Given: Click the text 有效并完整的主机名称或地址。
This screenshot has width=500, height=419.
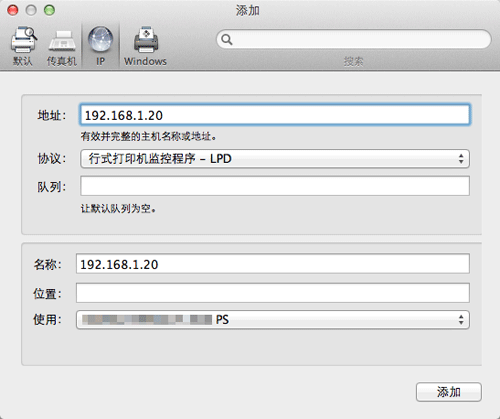Looking at the screenshot, I should pyautogui.click(x=149, y=136).
